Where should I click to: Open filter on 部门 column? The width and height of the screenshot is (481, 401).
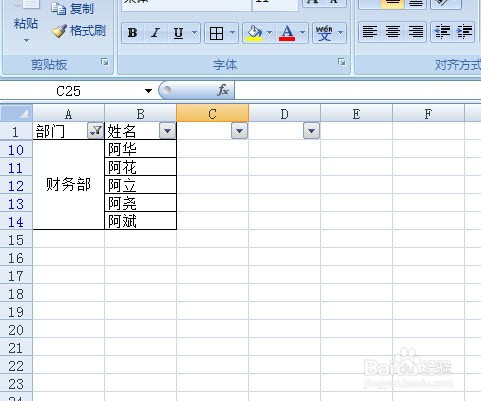coord(95,131)
